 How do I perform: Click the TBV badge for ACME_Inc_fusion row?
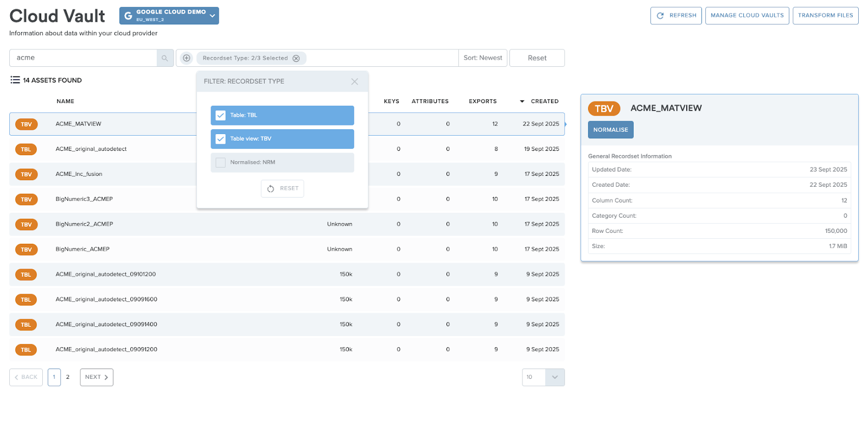(26, 174)
